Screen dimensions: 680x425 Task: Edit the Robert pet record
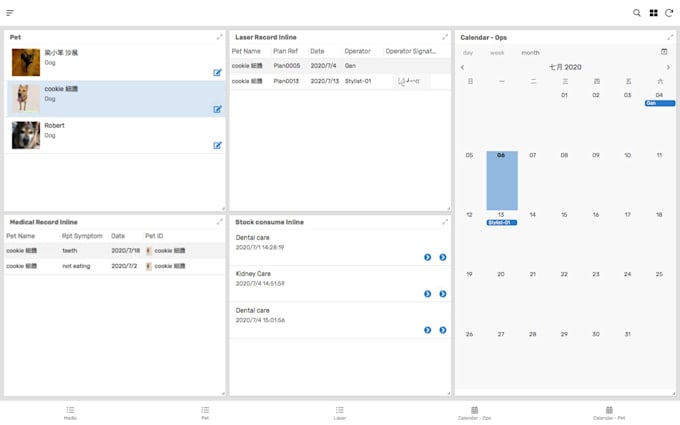pyautogui.click(x=217, y=145)
